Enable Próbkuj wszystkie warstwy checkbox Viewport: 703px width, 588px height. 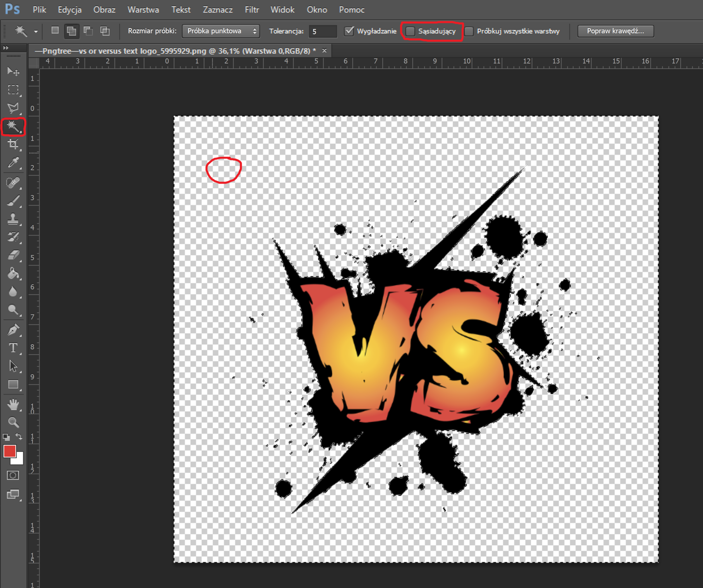(469, 31)
